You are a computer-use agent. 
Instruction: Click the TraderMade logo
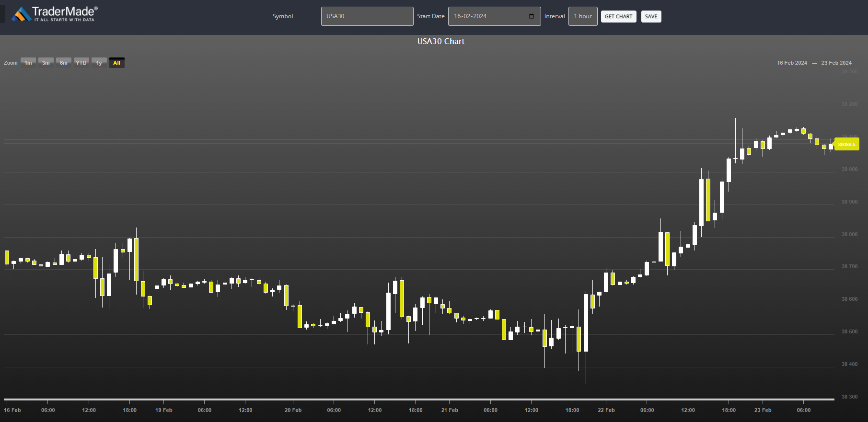(x=55, y=14)
